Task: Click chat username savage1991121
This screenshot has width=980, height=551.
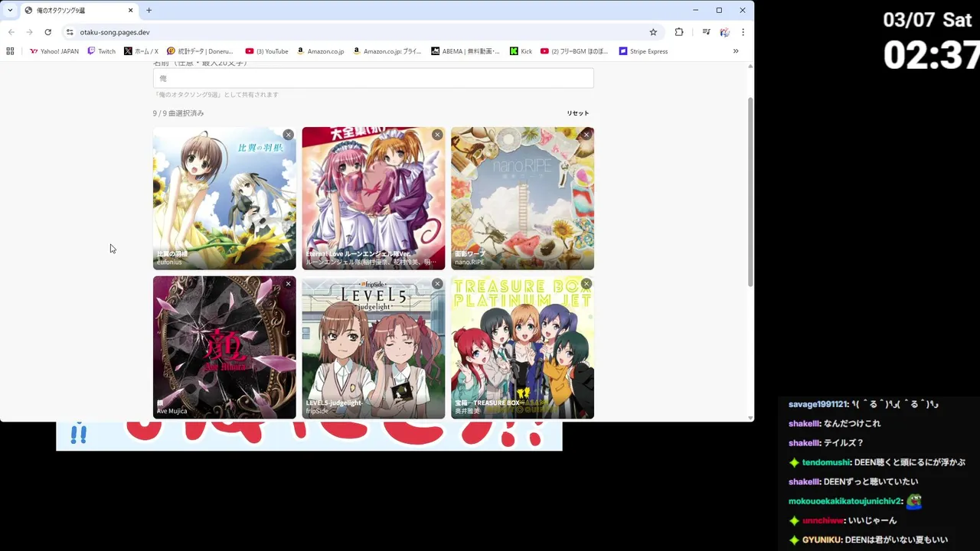Action: (x=818, y=404)
